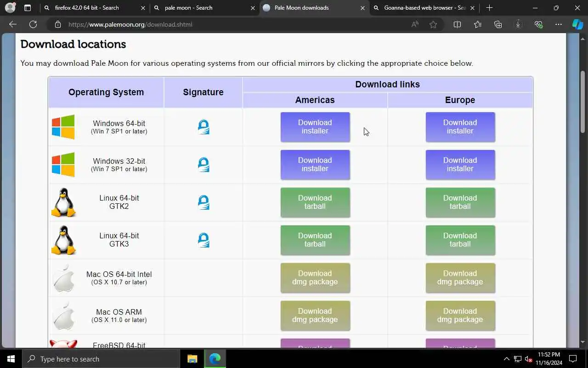
Task: Download Windows 32-bit installer from Americas
Action: pos(315,165)
